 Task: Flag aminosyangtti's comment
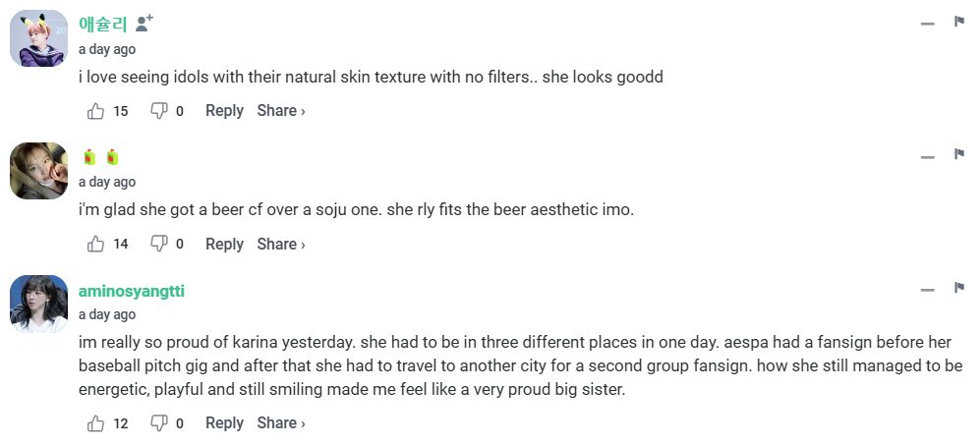click(958, 288)
